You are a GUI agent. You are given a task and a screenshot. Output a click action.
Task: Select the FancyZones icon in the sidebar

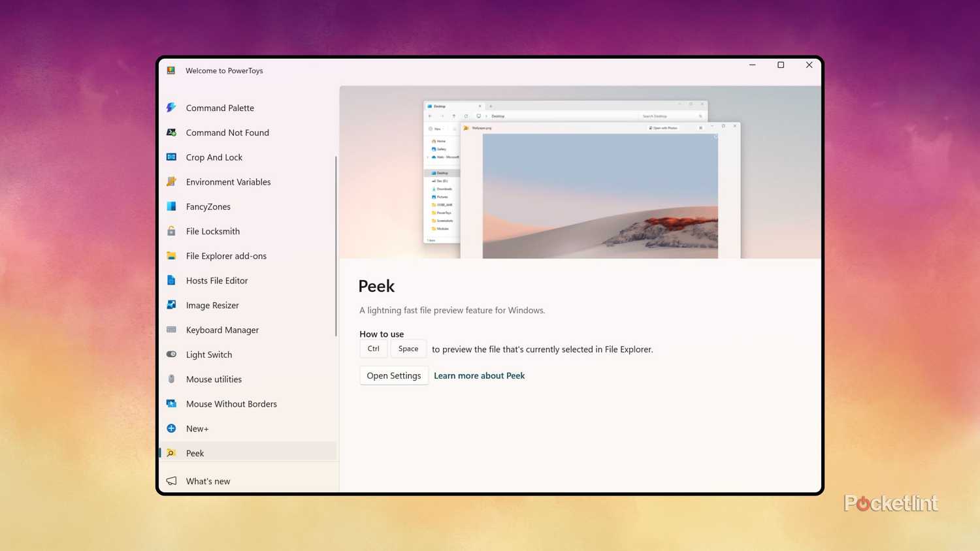click(171, 206)
